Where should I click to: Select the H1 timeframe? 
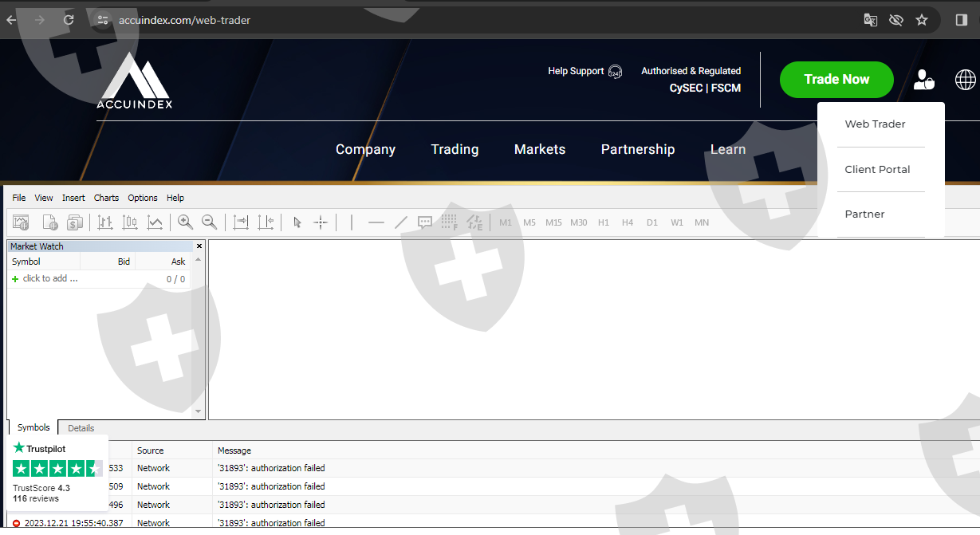tap(604, 222)
